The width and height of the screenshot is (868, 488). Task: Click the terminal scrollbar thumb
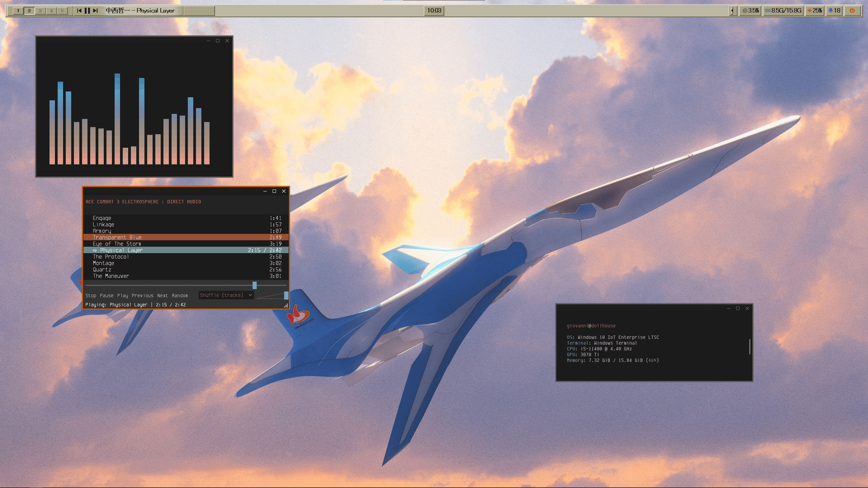(x=749, y=346)
